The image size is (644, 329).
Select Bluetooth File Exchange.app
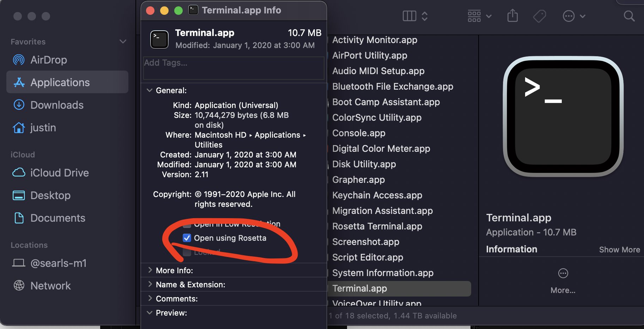(393, 86)
